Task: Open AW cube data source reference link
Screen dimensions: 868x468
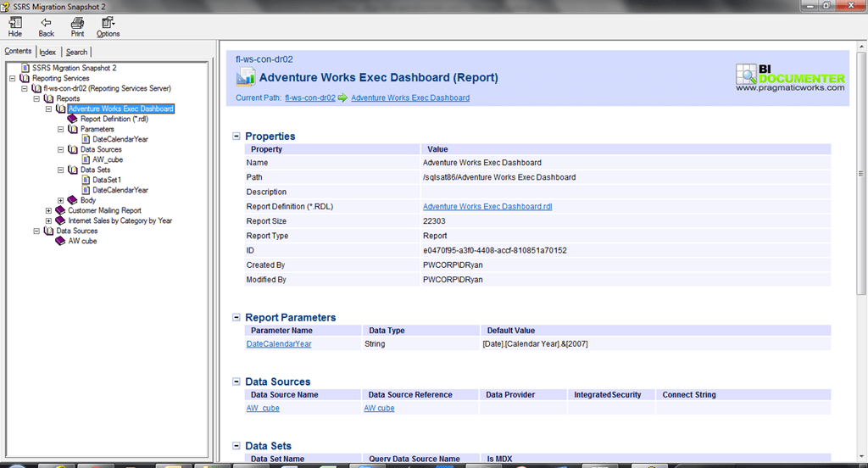Action: click(379, 408)
